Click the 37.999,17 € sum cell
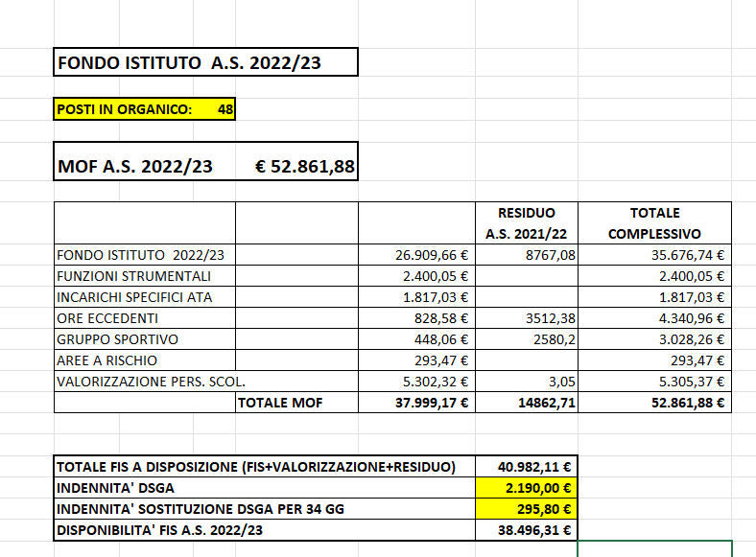This screenshot has width=756, height=557. tap(416, 403)
